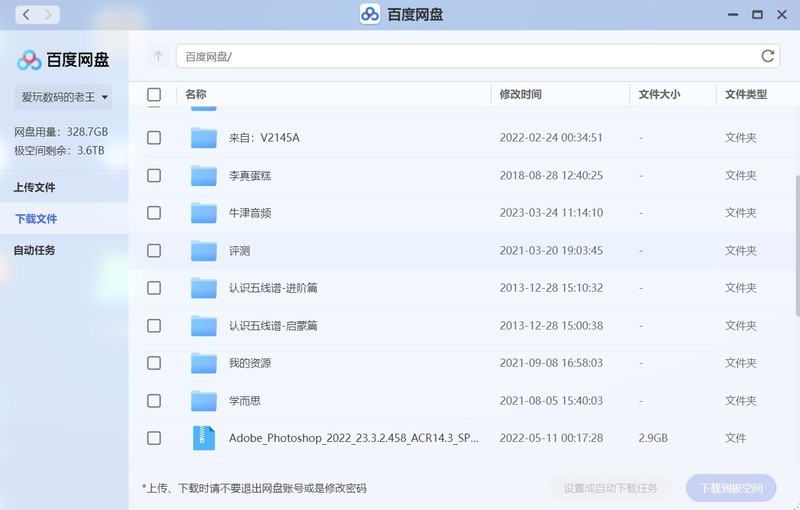Click the date 2021-09-08 16:58:03

(551, 363)
